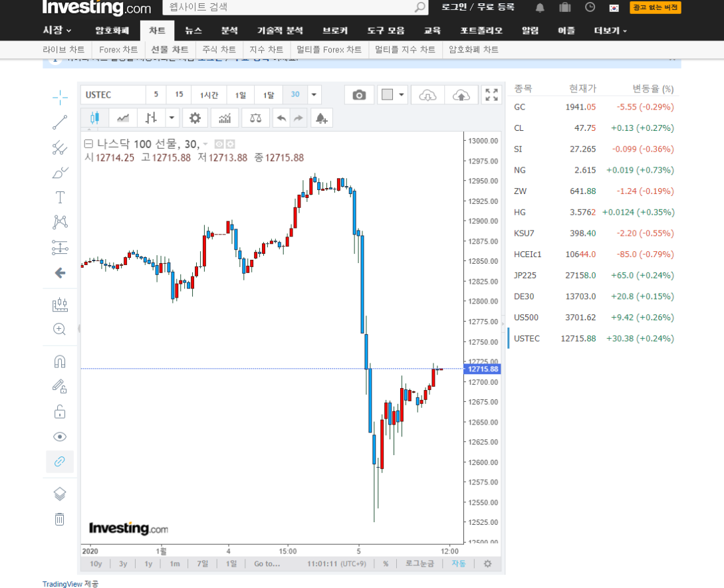This screenshot has width=724, height=588.
Task: Choose the pitchfork tool
Action: tap(60, 147)
